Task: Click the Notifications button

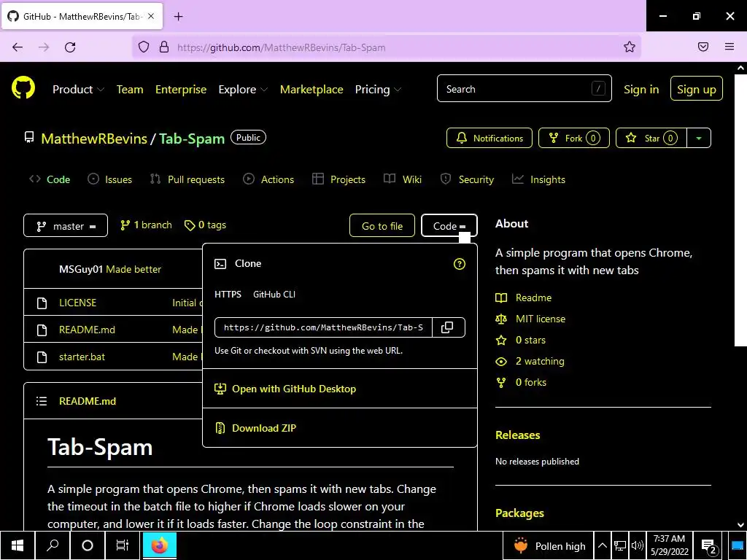Action: point(489,138)
